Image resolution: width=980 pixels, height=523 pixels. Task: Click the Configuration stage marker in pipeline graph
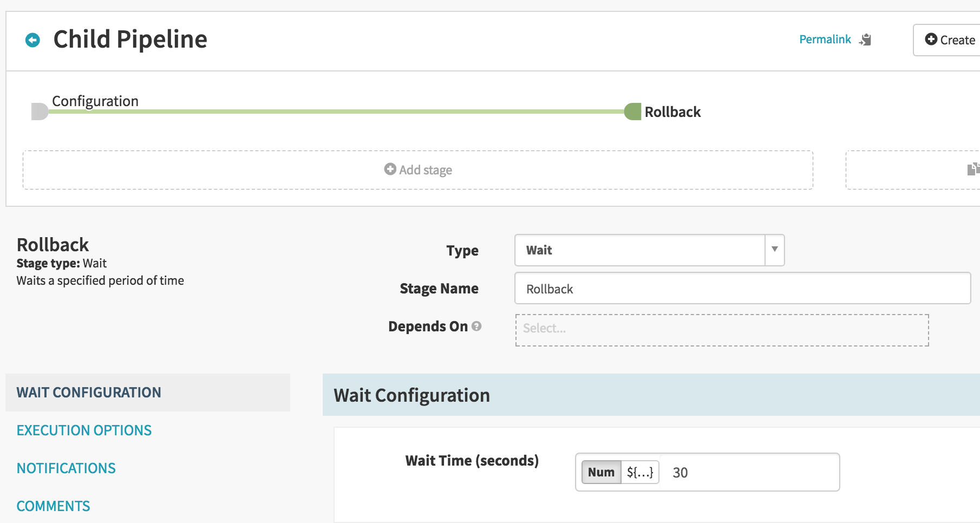[40, 112]
